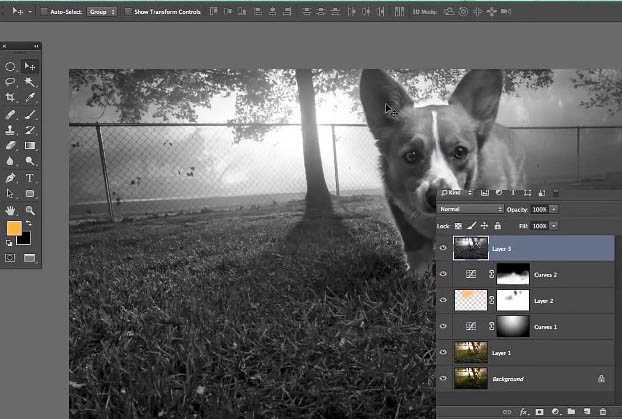Open the Normal blend mode dropdown
622x419 pixels.
(x=470, y=209)
